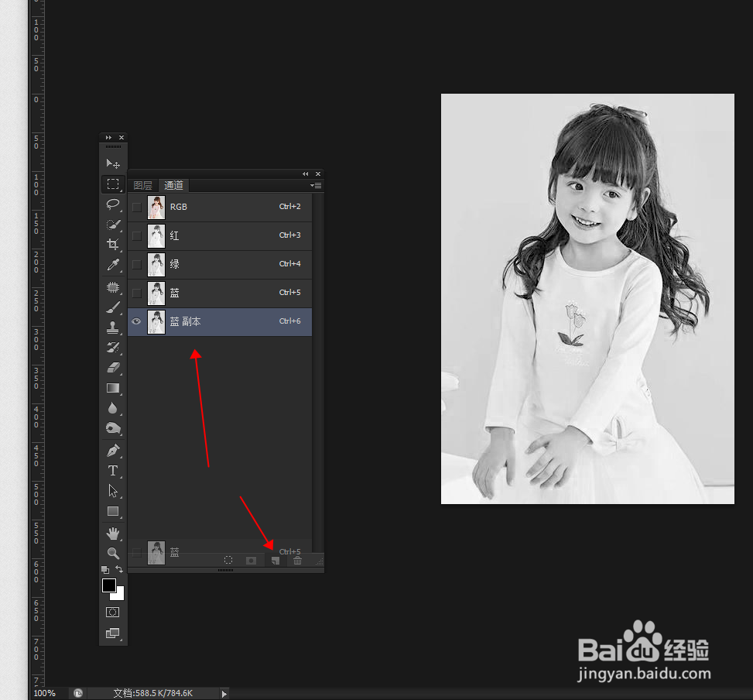753x700 pixels.
Task: Select the Quick Selection tool
Action: [x=113, y=225]
